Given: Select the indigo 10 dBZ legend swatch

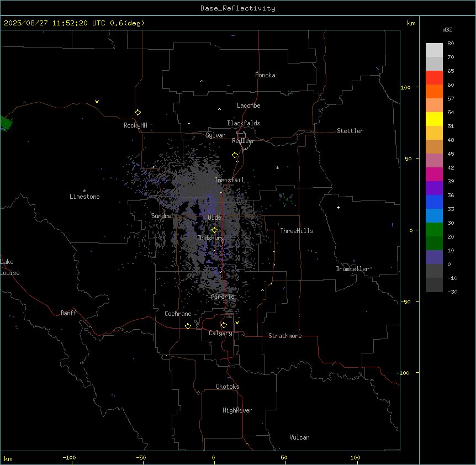Looking at the screenshot, I should click(x=434, y=257).
